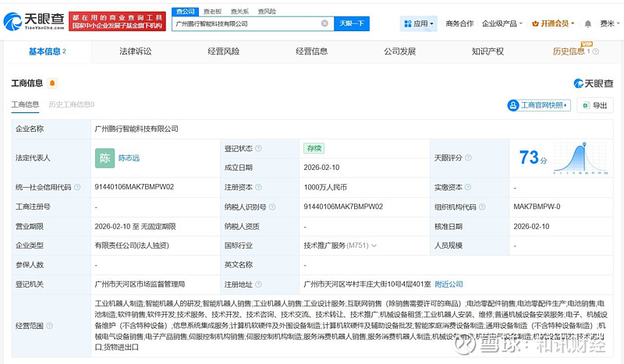Click the 导出 export button
The image size is (624, 364).
point(595,105)
